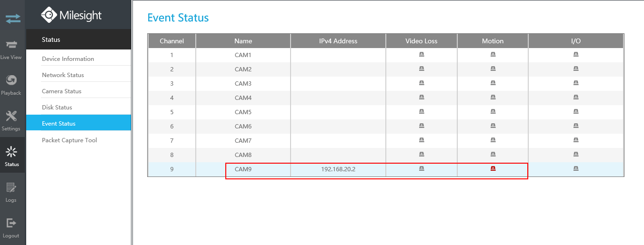Open Settings wrench icon
This screenshot has width=644, height=245.
pos(11,116)
